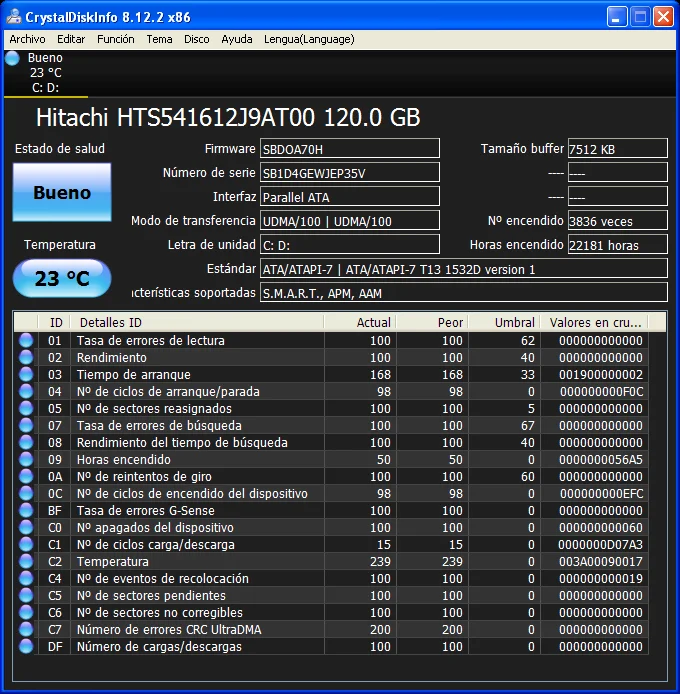
Task: Click the status orb for apagados del dispositivo
Action: (x=26, y=527)
